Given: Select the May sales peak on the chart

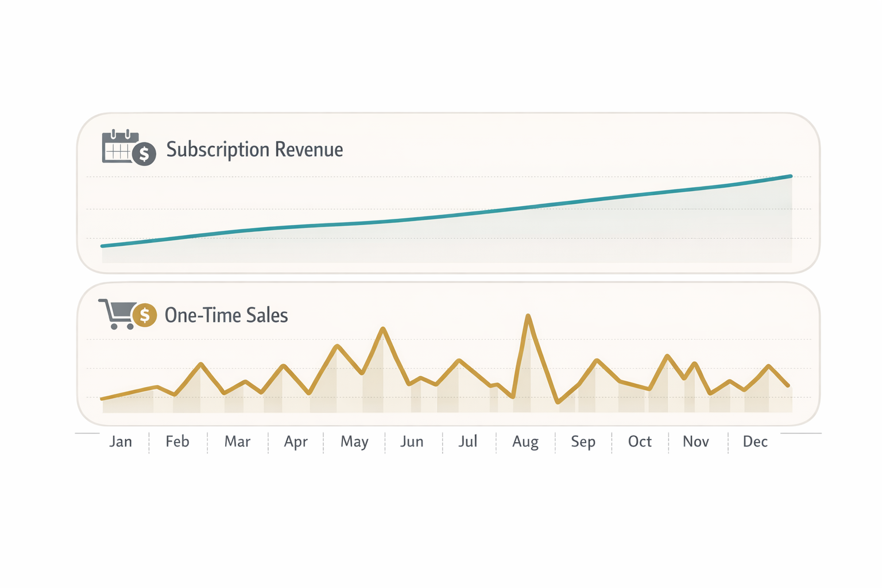Looking at the screenshot, I should pyautogui.click(x=382, y=328).
